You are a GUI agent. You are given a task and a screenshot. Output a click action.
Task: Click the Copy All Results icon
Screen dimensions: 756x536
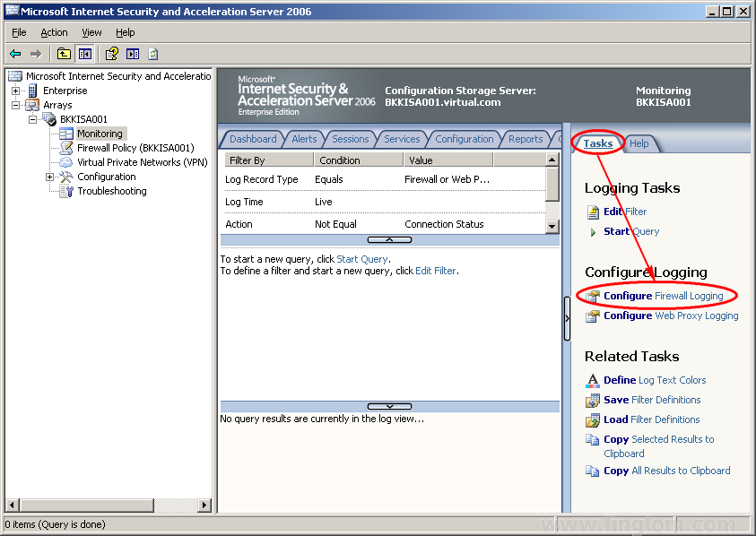[x=593, y=471]
